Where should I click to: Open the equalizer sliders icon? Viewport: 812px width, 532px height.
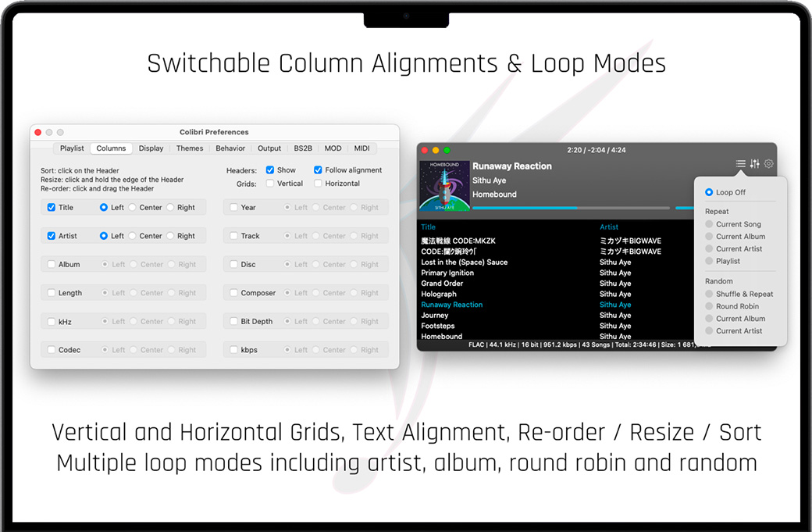754,164
